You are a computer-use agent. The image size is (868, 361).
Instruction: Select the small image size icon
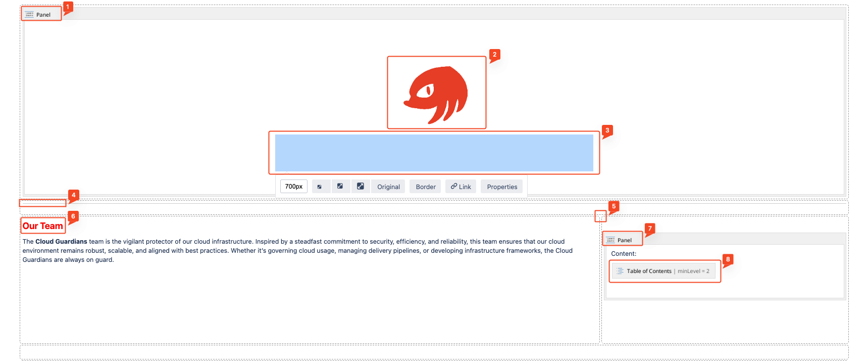tap(320, 187)
